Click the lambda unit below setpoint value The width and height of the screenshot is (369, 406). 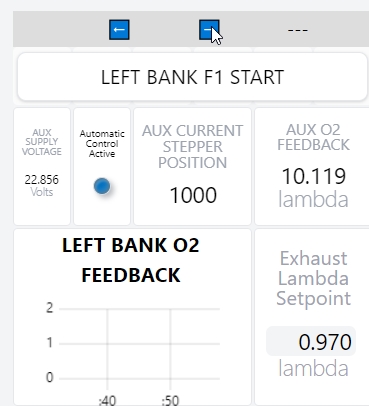click(313, 368)
